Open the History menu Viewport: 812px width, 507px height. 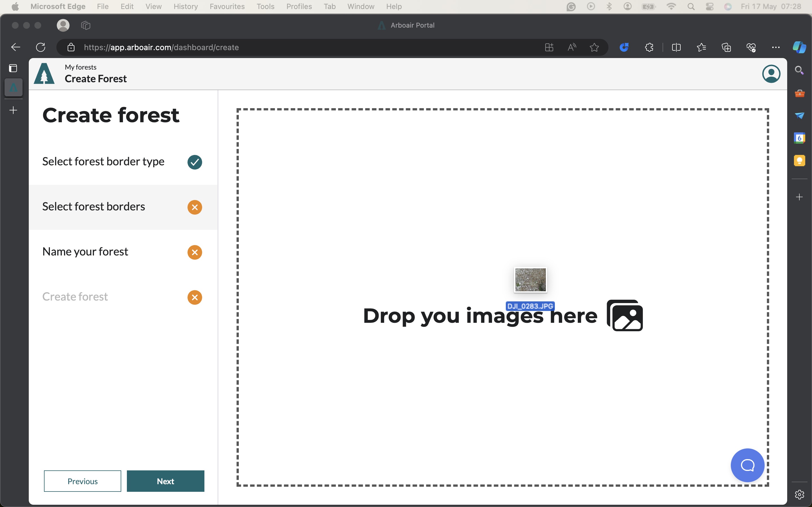tap(186, 6)
